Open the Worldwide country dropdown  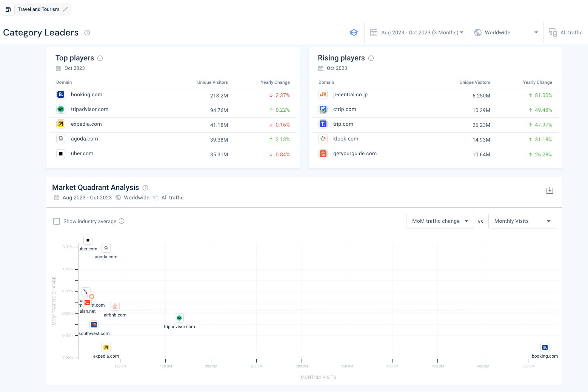click(506, 32)
